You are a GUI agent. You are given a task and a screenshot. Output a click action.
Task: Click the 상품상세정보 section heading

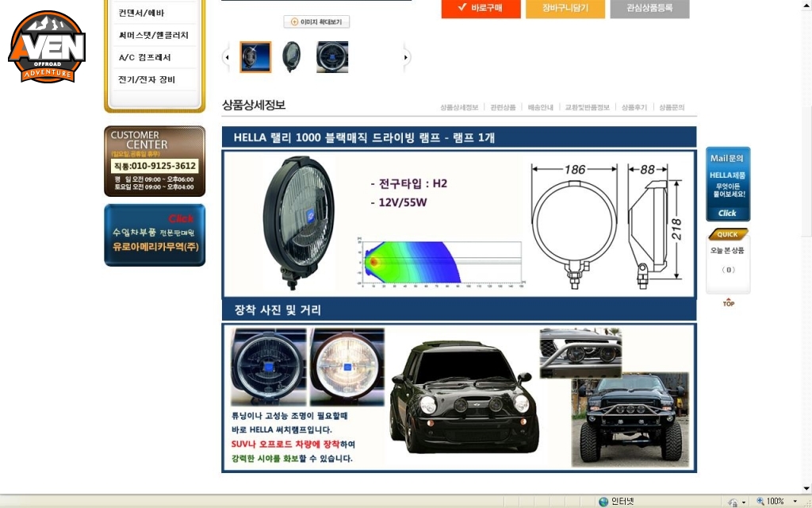254,105
